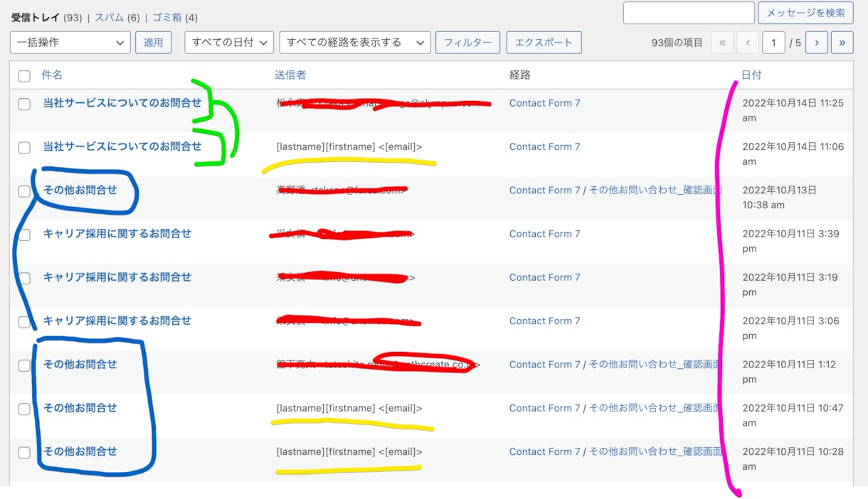Check the message dated 2022年10月14日 11:06
Viewport: 868px width, 499px height.
(x=24, y=148)
